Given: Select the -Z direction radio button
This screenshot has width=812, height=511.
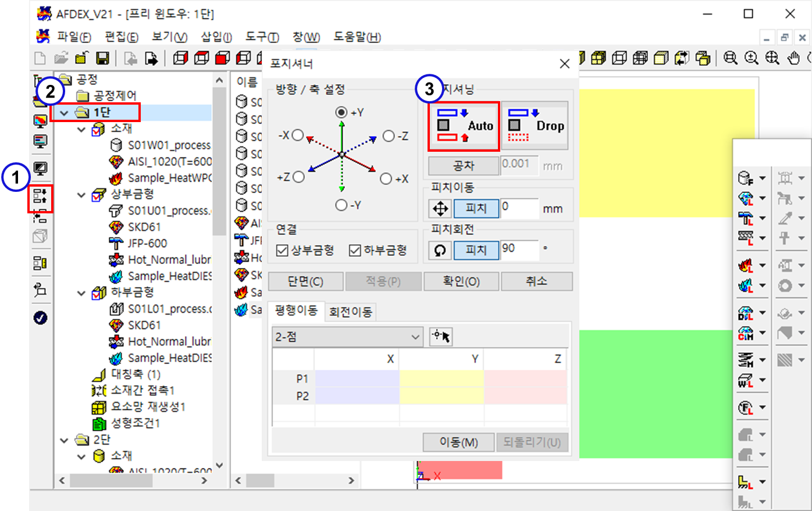Looking at the screenshot, I should point(389,136).
